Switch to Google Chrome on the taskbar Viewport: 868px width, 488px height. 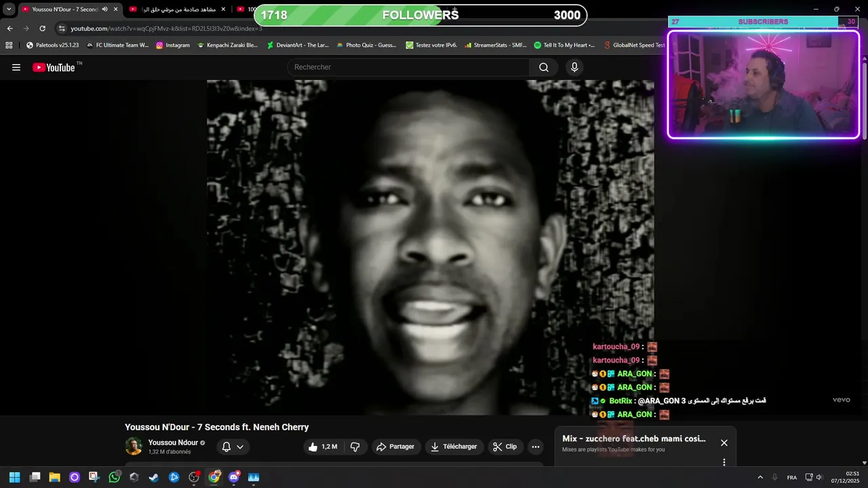pos(214,477)
